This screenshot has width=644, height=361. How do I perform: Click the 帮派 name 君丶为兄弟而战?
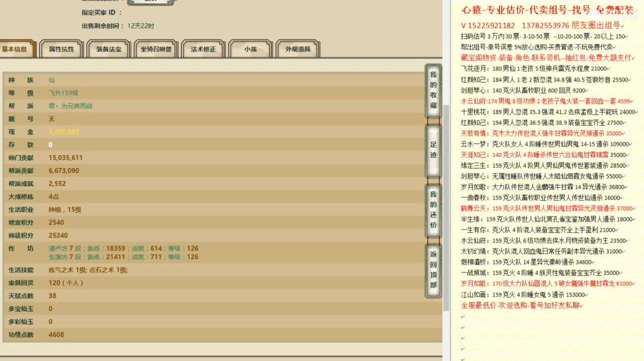pyautogui.click(x=70, y=106)
